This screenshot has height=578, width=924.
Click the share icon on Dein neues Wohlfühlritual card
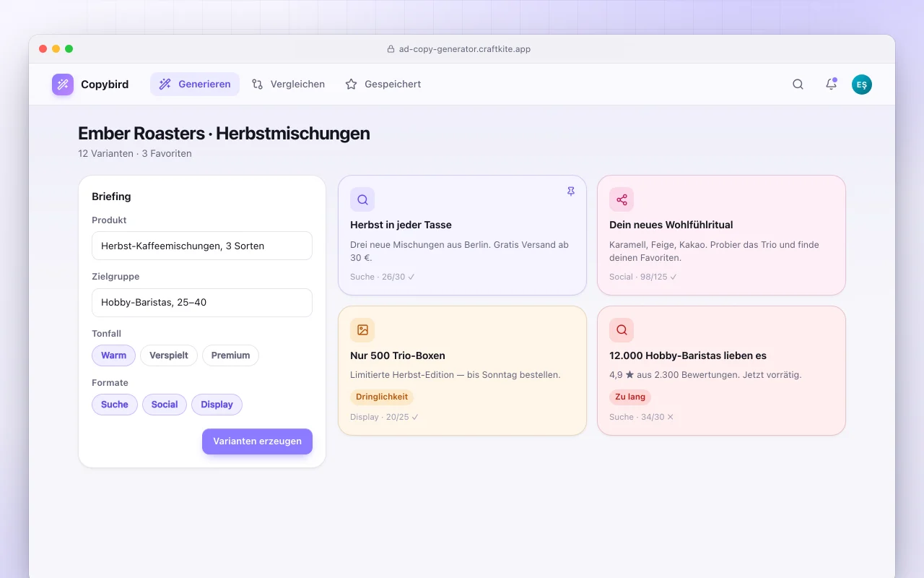(622, 199)
